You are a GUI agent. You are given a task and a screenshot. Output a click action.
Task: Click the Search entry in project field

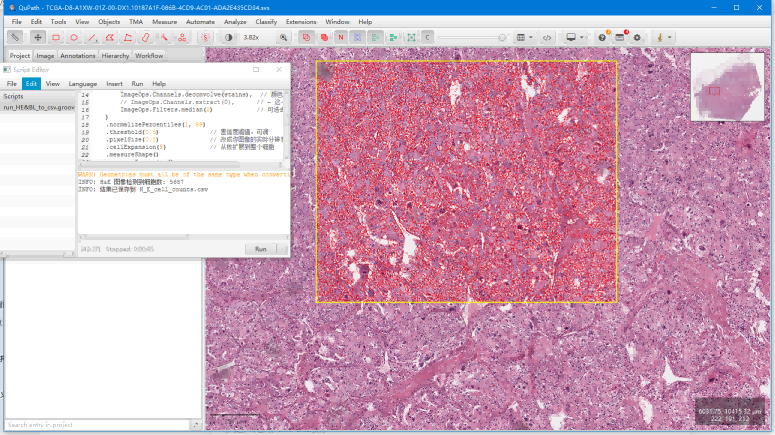tap(97, 425)
